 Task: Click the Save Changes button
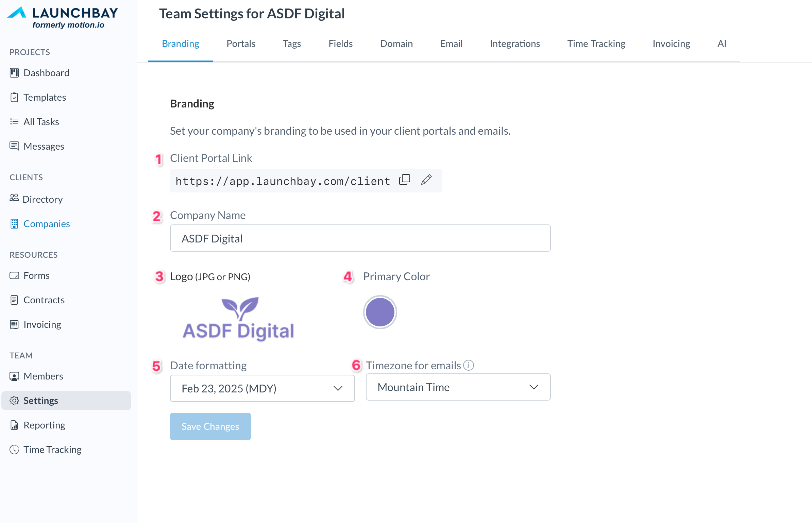(x=210, y=426)
